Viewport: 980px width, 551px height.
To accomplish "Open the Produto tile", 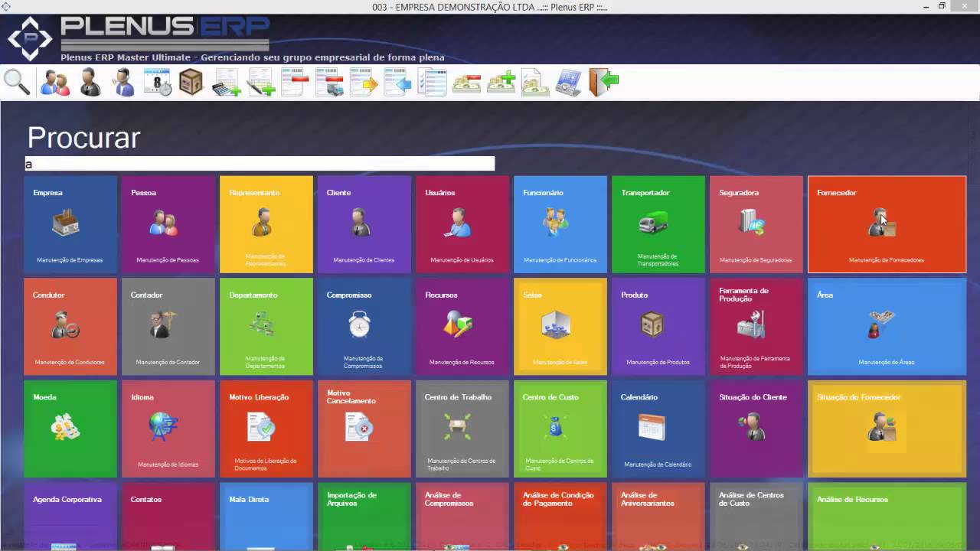I will [x=658, y=327].
